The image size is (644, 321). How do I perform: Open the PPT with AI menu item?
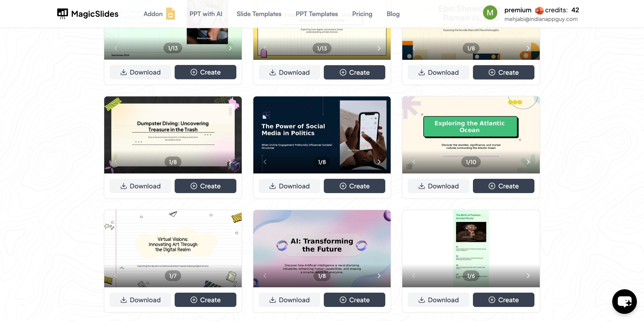point(206,14)
